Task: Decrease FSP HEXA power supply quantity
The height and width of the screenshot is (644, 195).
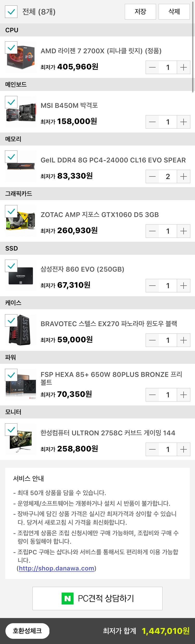Action: [152, 395]
